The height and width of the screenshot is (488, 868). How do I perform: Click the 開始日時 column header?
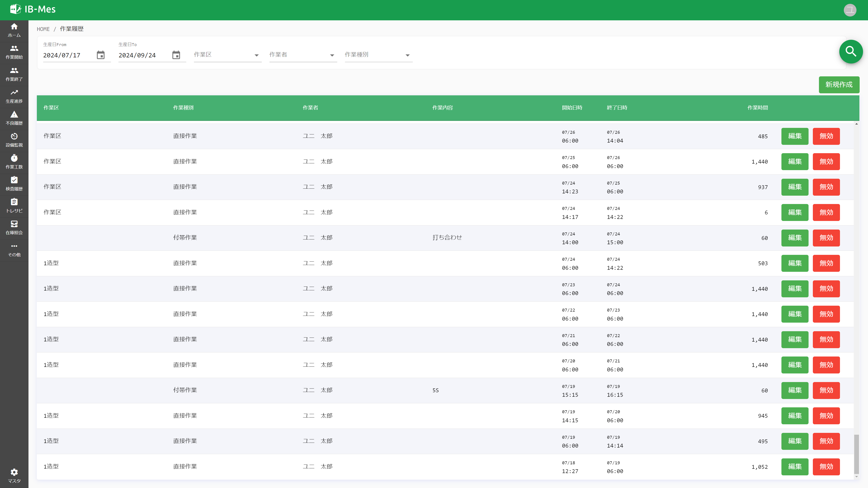click(x=572, y=108)
